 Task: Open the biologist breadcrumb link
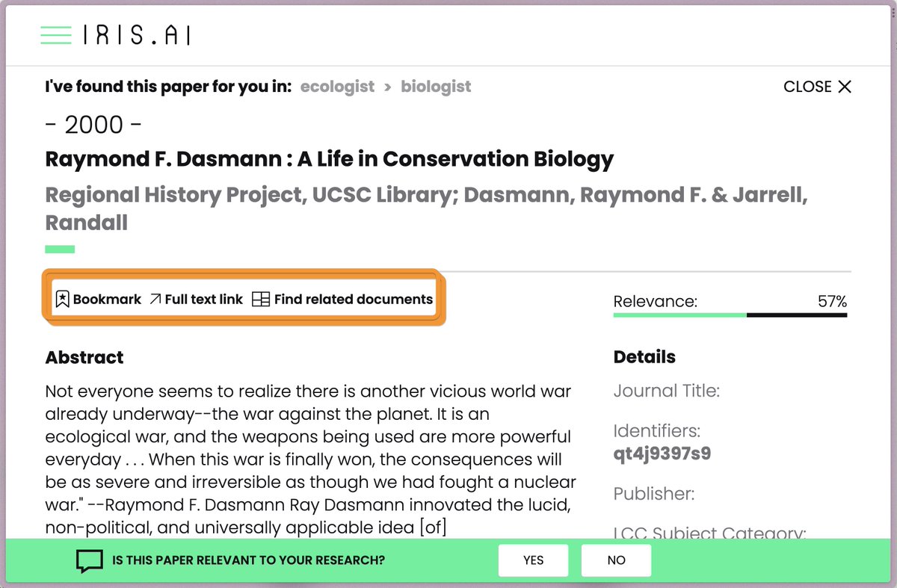(x=436, y=87)
